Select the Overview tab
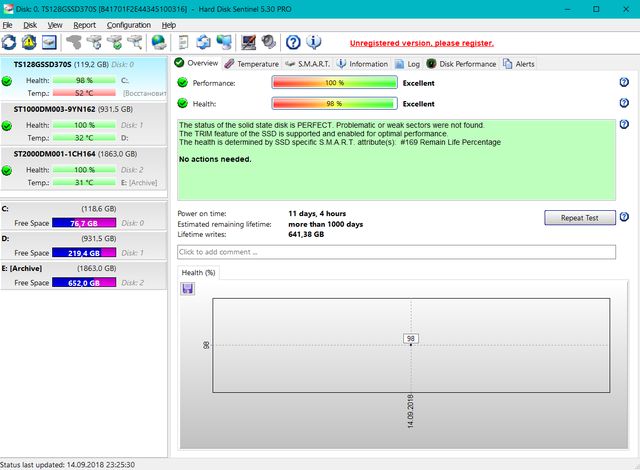Image resolution: width=640 pixels, height=470 pixels. click(x=196, y=63)
